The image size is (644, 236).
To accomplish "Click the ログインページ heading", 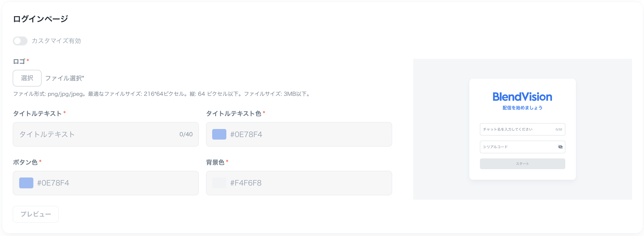I will [41, 19].
